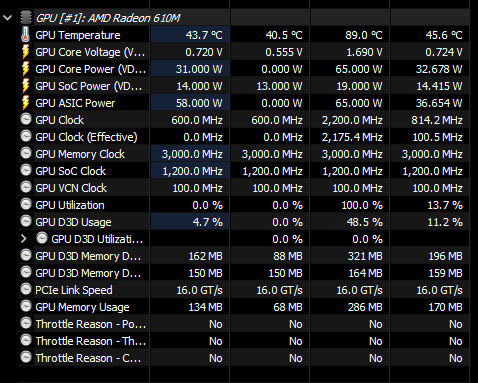
Task: Click the lightning icon beside GPU Core Voltage
Action: (x=26, y=52)
